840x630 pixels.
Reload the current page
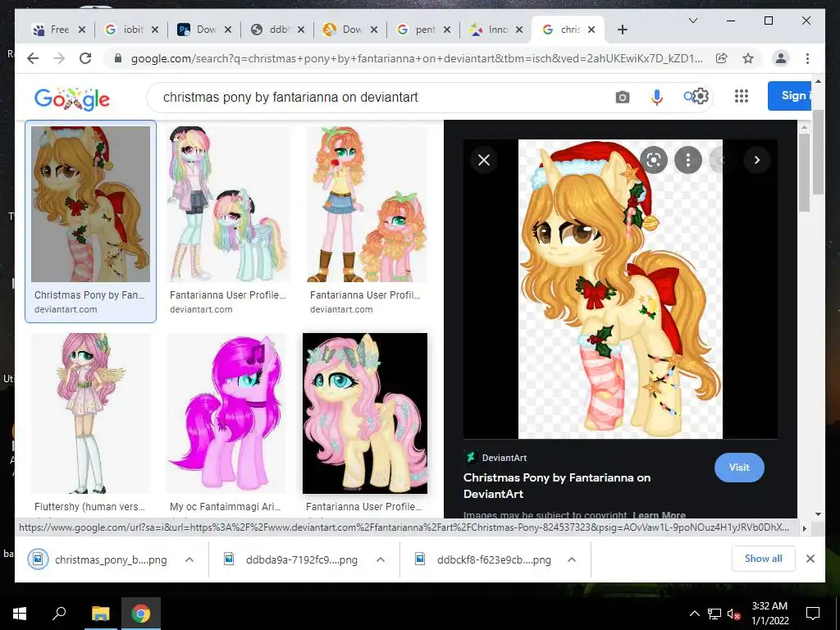tap(85, 58)
